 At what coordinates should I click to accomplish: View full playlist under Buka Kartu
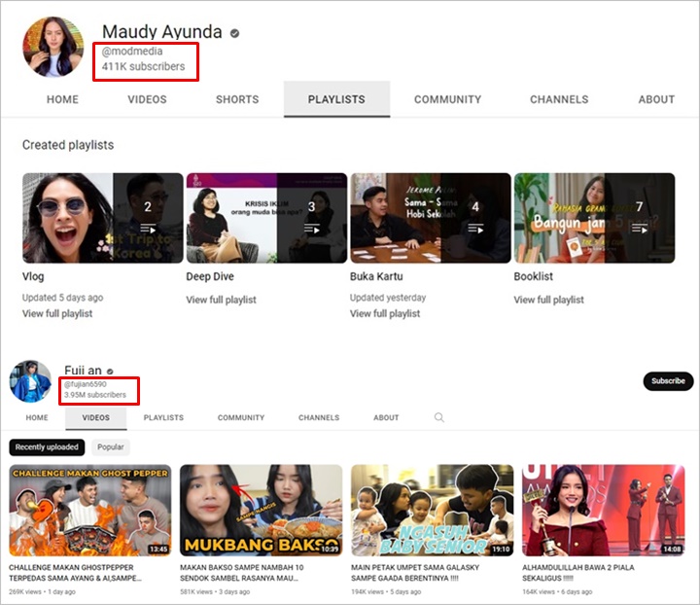[x=385, y=314]
